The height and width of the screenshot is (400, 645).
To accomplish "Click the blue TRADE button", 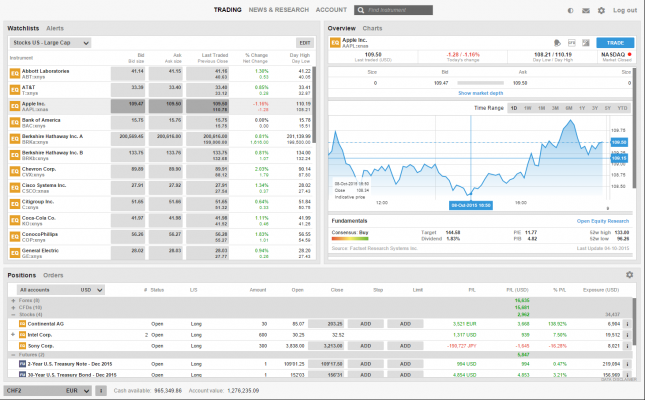I will [x=615, y=43].
